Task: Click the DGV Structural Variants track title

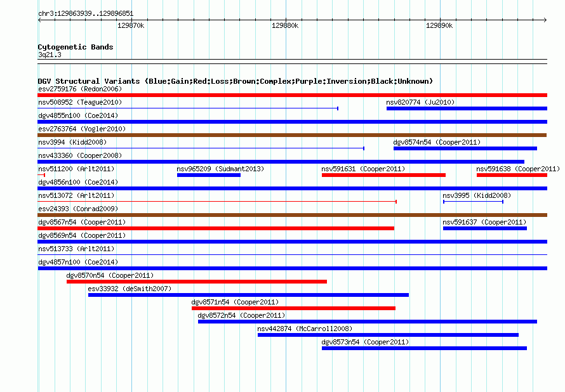Action: tap(236, 81)
